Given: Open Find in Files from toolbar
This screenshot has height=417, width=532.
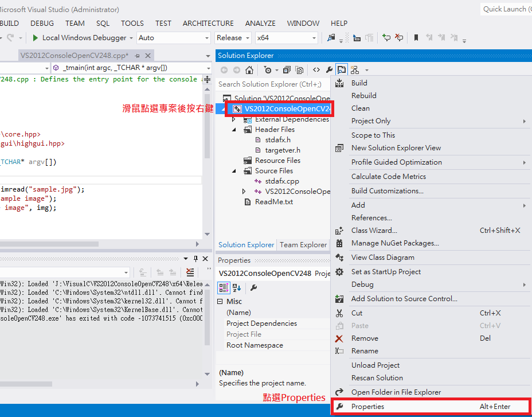Looking at the screenshot, I should [x=331, y=38].
